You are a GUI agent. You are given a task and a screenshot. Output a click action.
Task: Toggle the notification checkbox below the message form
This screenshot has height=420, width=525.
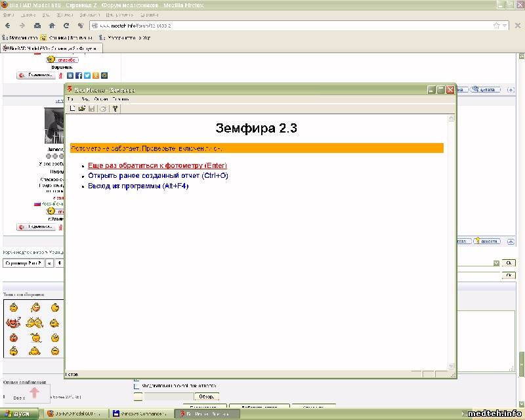point(137,386)
